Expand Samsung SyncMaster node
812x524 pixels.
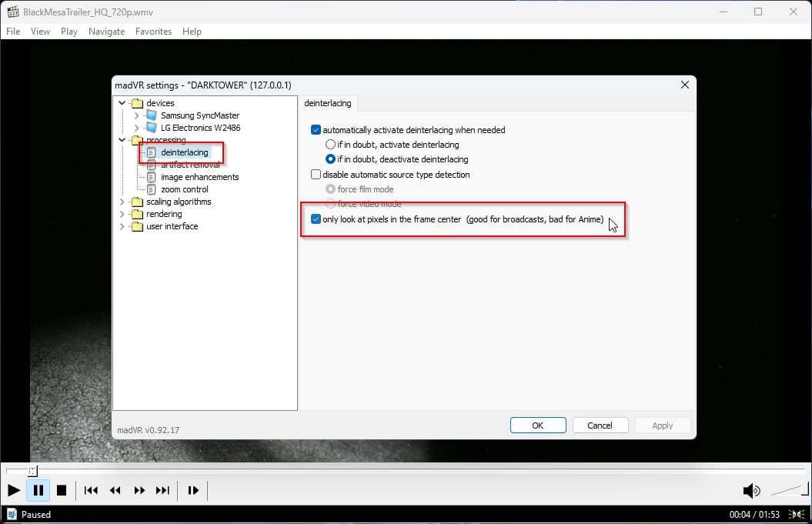(137, 115)
